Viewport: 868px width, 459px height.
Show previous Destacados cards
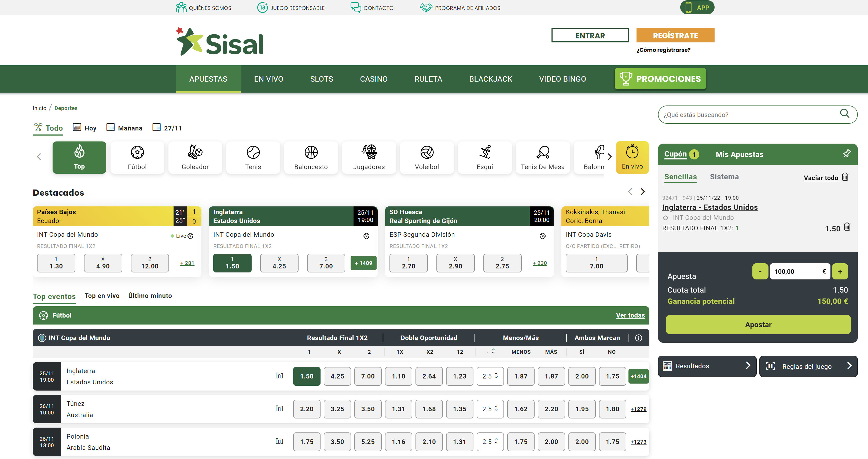tap(630, 192)
